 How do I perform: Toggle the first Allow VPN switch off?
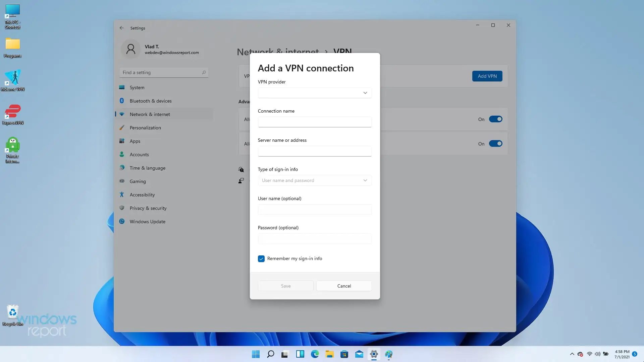[x=496, y=119]
